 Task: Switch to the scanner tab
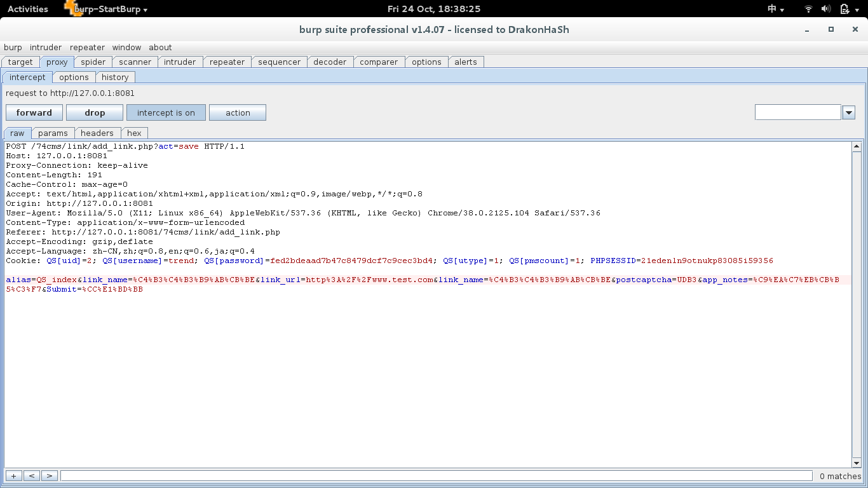(135, 62)
